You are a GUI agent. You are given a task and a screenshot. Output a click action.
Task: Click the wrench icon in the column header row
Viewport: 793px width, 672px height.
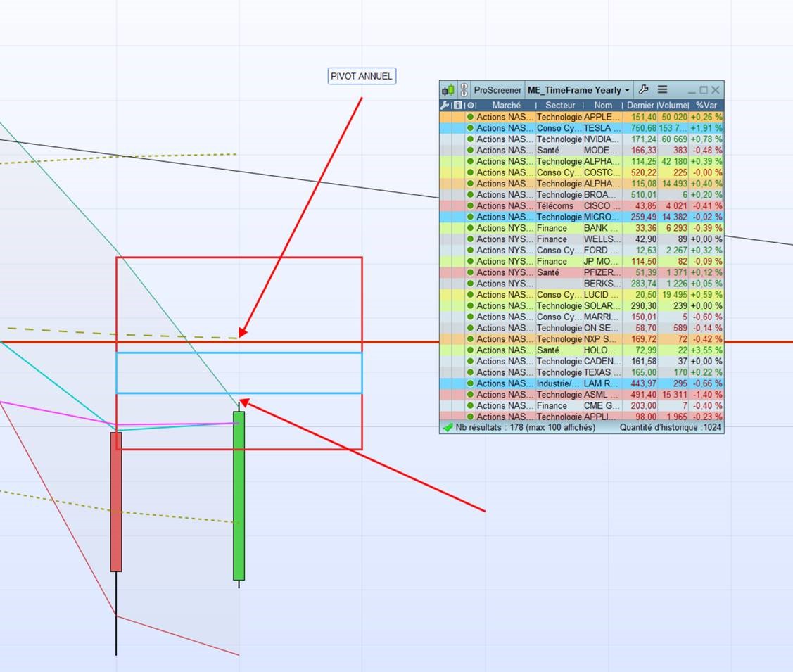tap(445, 105)
